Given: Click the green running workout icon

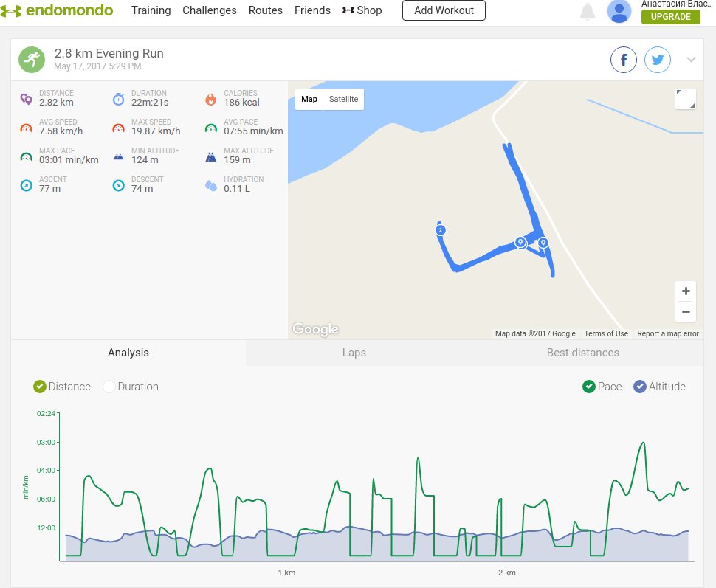Looking at the screenshot, I should pos(32,60).
